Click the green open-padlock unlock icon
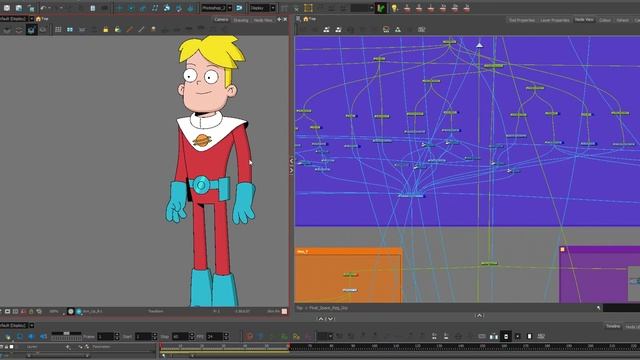The image size is (640, 360). point(118,29)
